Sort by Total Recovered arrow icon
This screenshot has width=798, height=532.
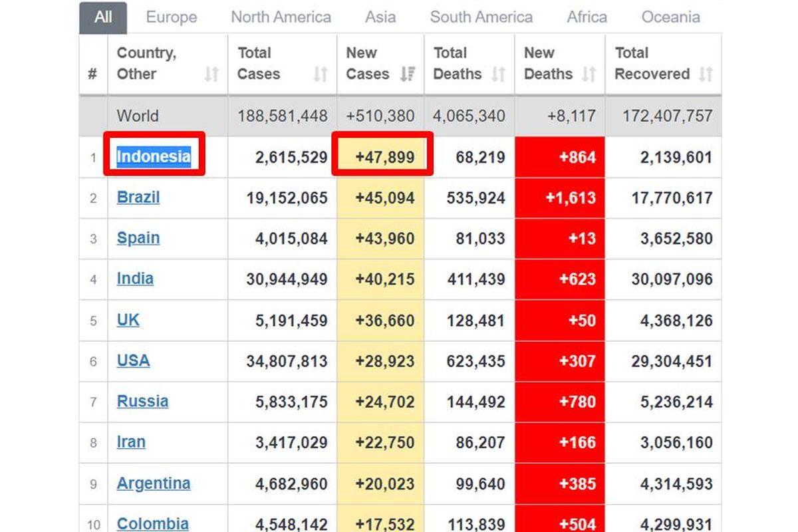tap(706, 74)
